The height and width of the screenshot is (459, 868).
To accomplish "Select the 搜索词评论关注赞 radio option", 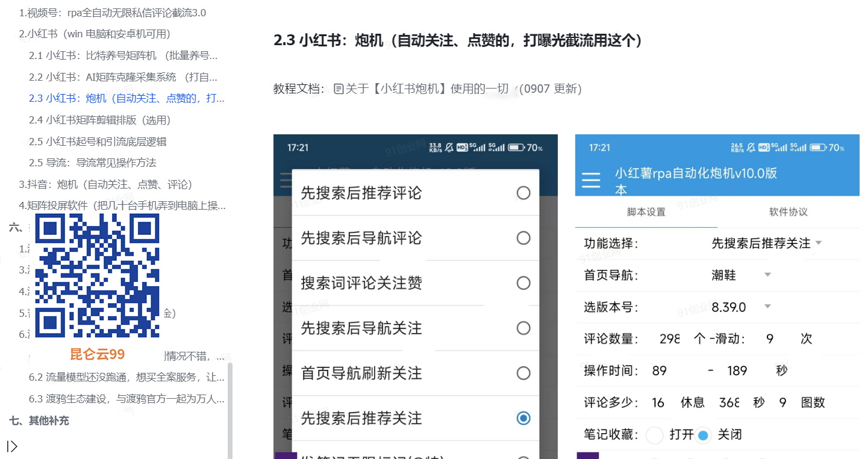I will [523, 283].
